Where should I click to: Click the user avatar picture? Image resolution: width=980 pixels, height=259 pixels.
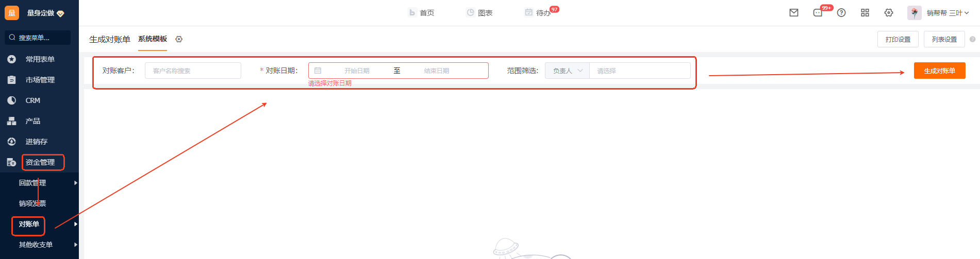point(915,13)
